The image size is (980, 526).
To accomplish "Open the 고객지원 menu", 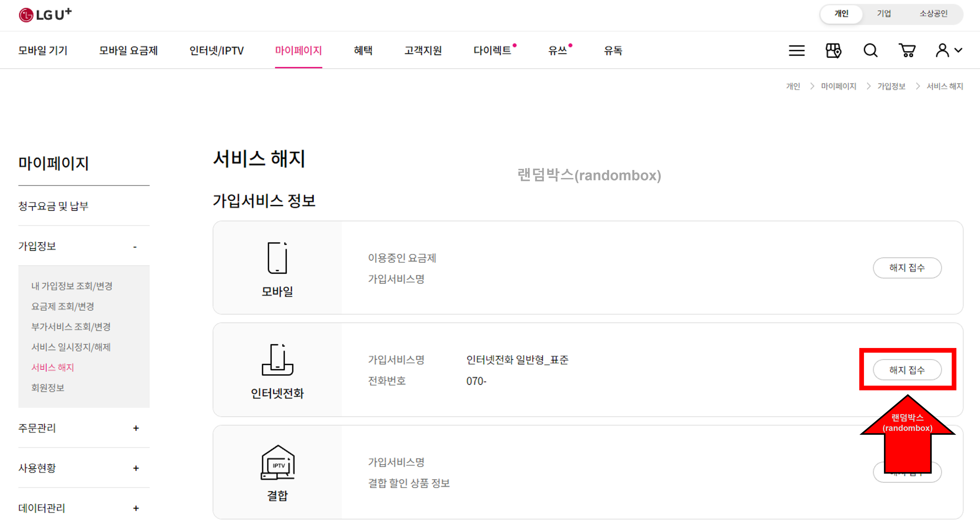I will pyautogui.click(x=423, y=50).
